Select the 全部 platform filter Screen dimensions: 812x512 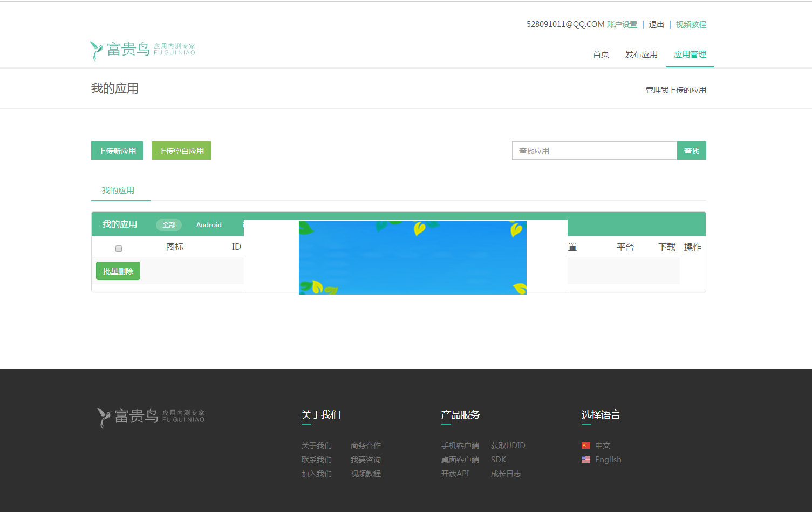[x=168, y=224]
